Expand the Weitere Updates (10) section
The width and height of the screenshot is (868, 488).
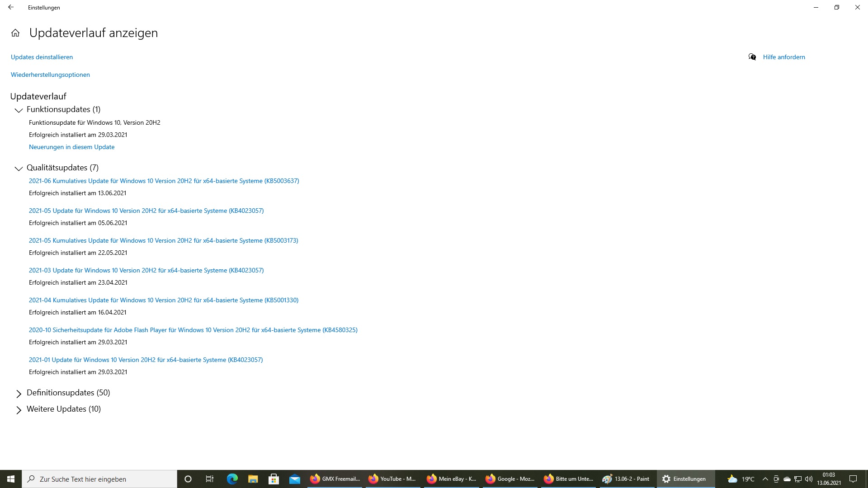point(19,410)
